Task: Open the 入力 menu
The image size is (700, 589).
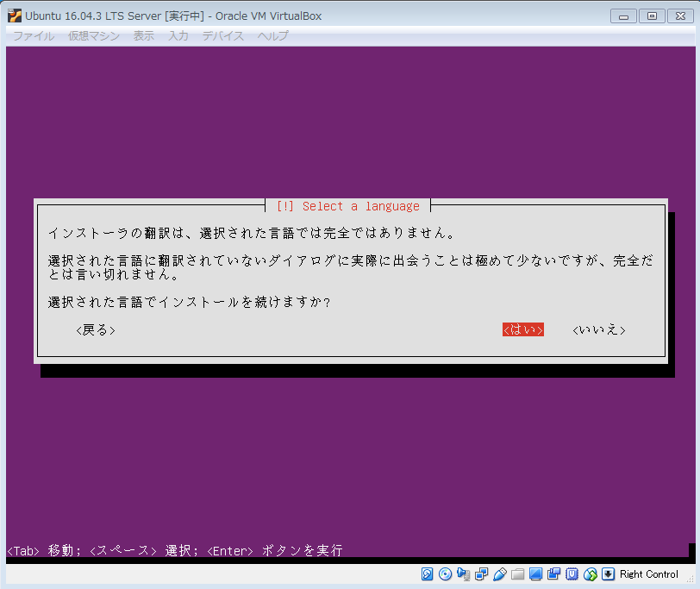Action: click(x=178, y=35)
